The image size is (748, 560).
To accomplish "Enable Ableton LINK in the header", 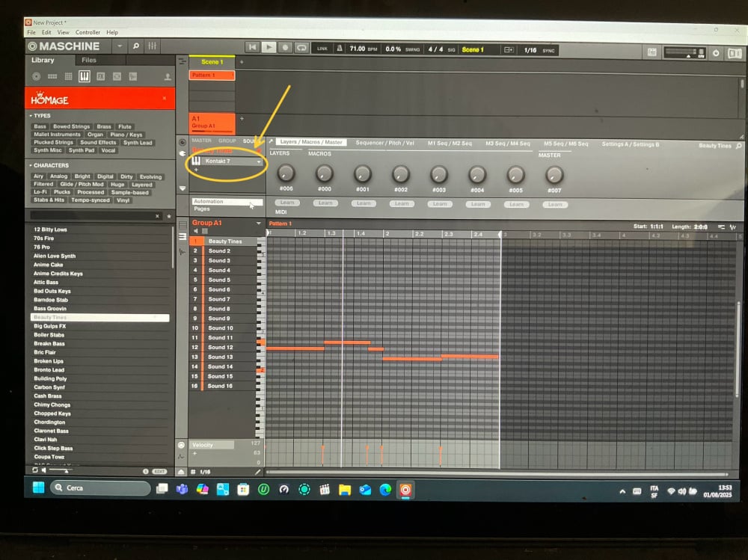I will pos(322,49).
